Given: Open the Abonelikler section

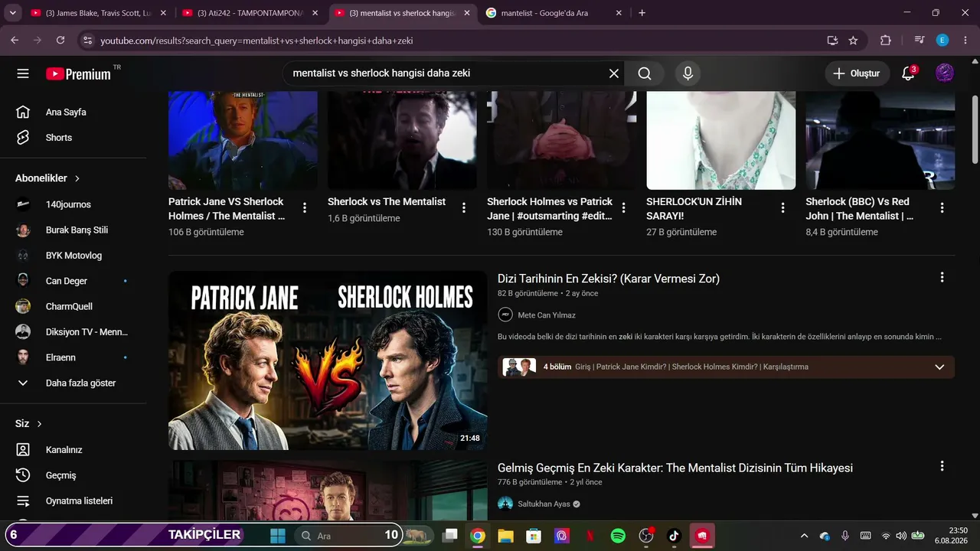Looking at the screenshot, I should point(47,178).
